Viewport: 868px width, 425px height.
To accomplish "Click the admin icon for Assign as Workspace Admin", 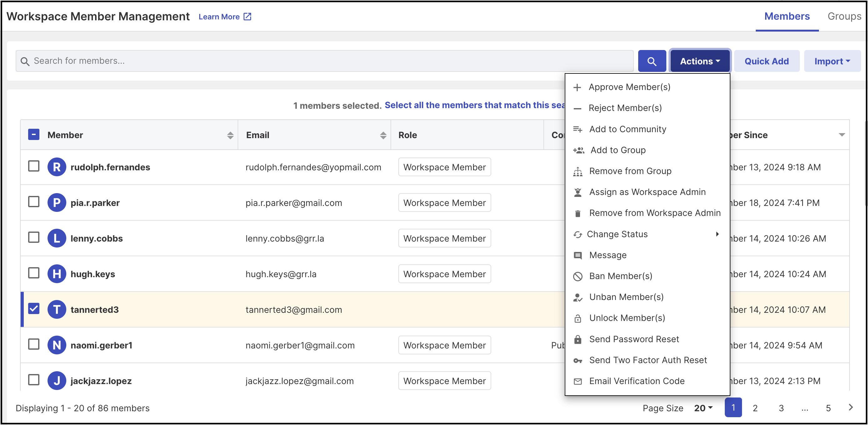I will pos(578,192).
